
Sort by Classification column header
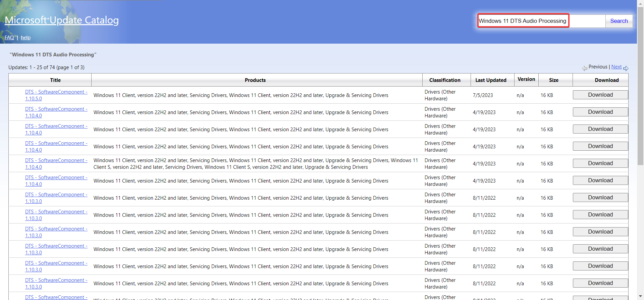(x=445, y=80)
